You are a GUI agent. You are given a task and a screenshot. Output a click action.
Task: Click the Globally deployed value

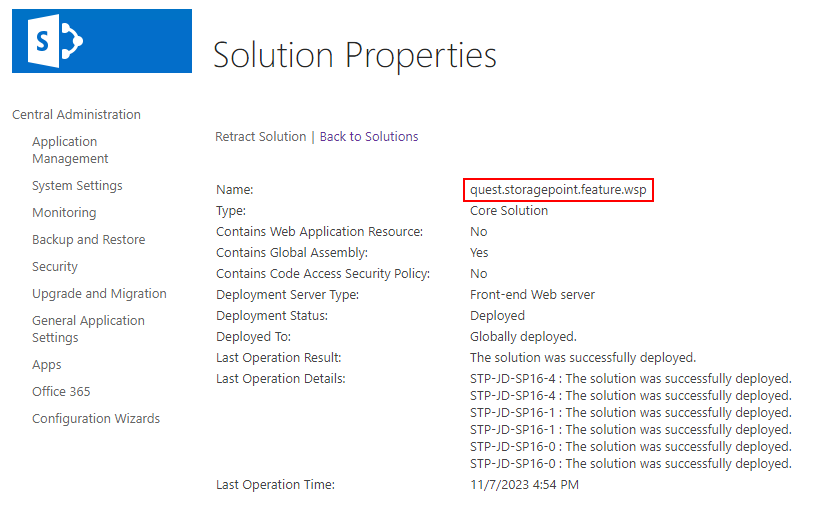pos(523,337)
